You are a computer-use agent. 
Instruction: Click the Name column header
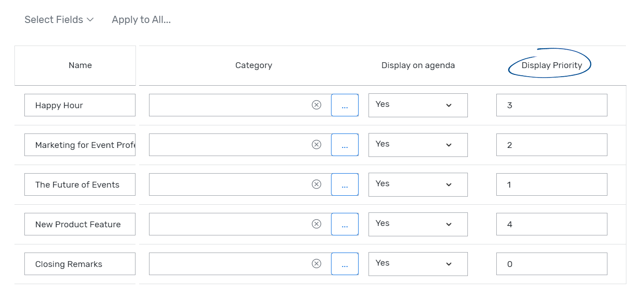pos(80,65)
